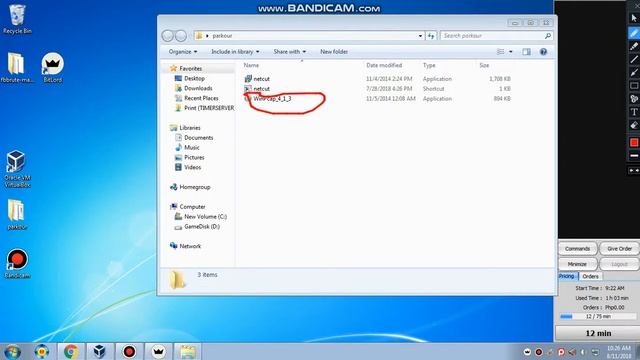Sort files by Name column header
The height and width of the screenshot is (360, 640).
point(251,65)
